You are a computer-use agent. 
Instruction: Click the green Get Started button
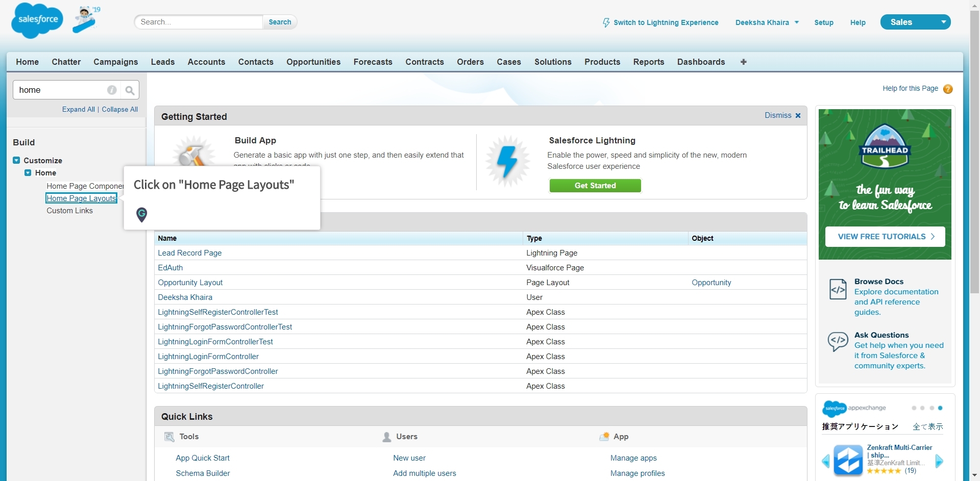[595, 186]
